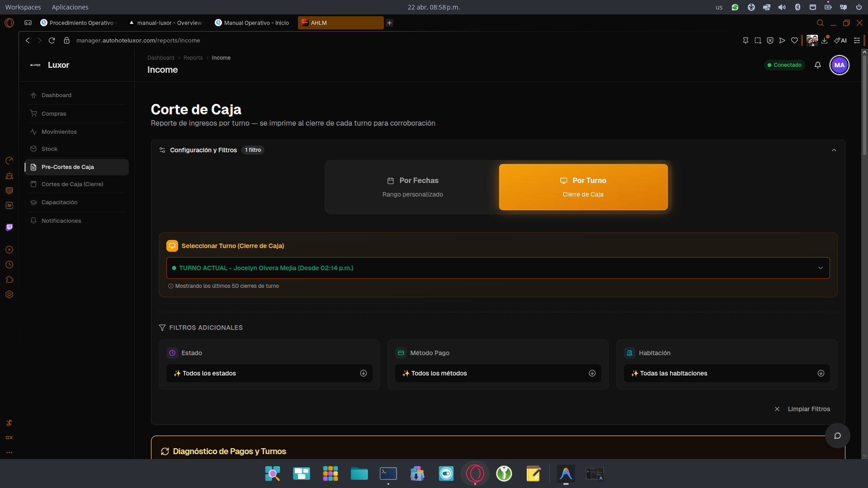This screenshot has height=488, width=868.
Task: Follow the Reports breadcrumb link
Action: coord(193,58)
